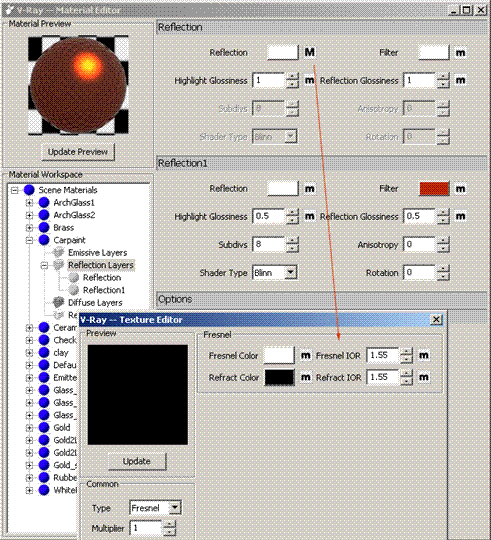Click the m button beside Reflection Highlight Glossiness
491x540 pixels.
tap(310, 81)
